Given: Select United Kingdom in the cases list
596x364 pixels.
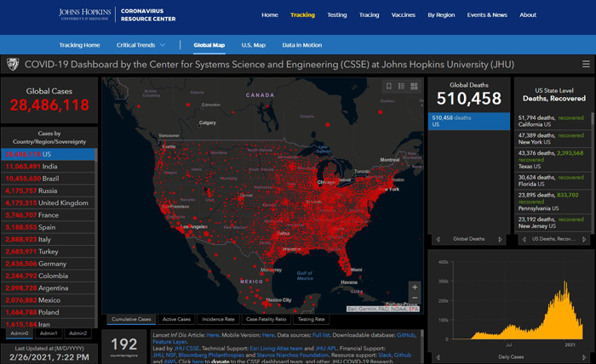Looking at the screenshot, I should 48,202.
